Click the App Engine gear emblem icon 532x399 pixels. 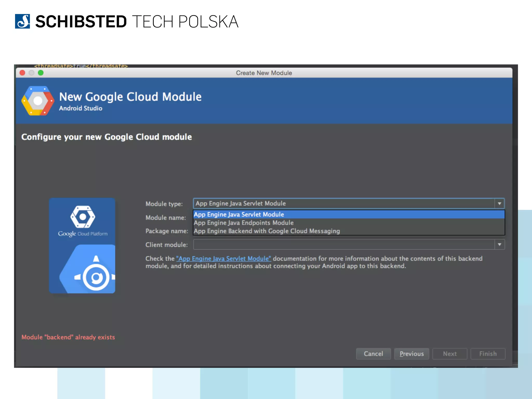click(96, 277)
